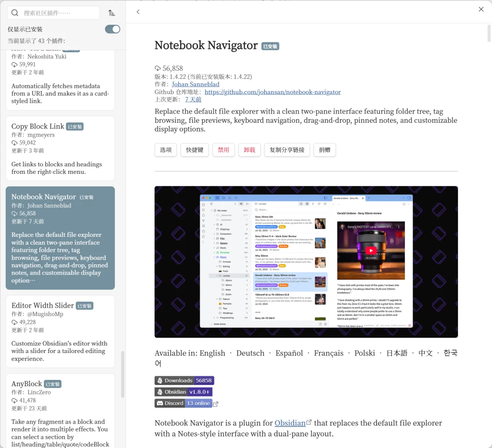Open the Notebook Navigator preview screenshot

tap(306, 262)
